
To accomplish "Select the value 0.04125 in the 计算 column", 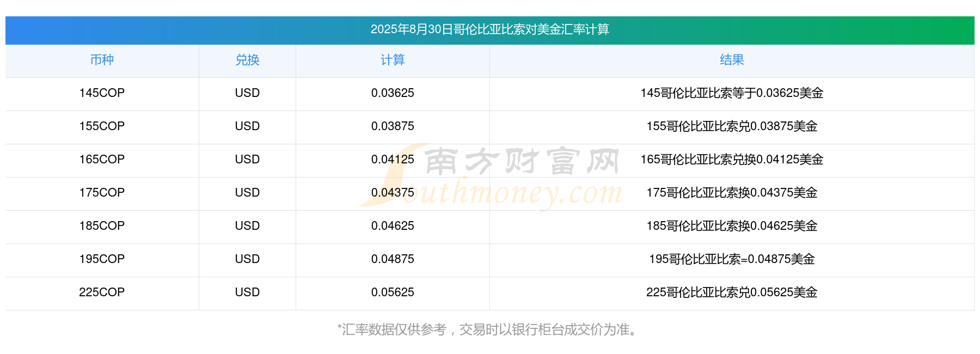I will click(x=393, y=160).
